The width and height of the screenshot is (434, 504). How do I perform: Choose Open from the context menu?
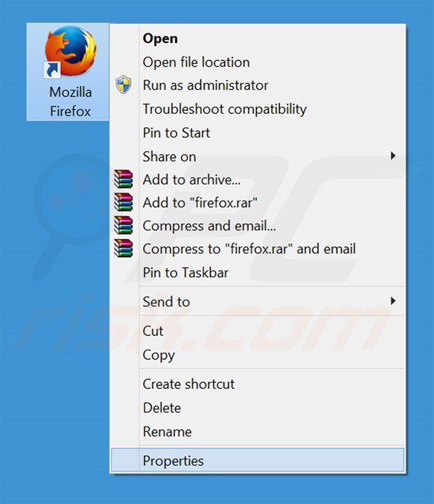[x=160, y=38]
